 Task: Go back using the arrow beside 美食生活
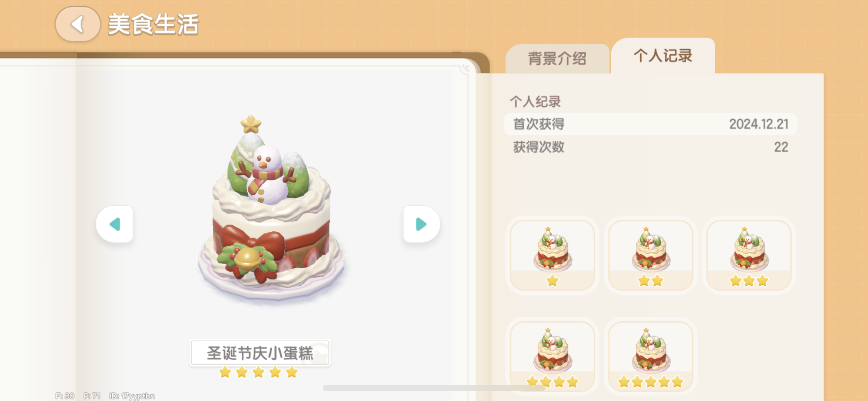pos(78,24)
